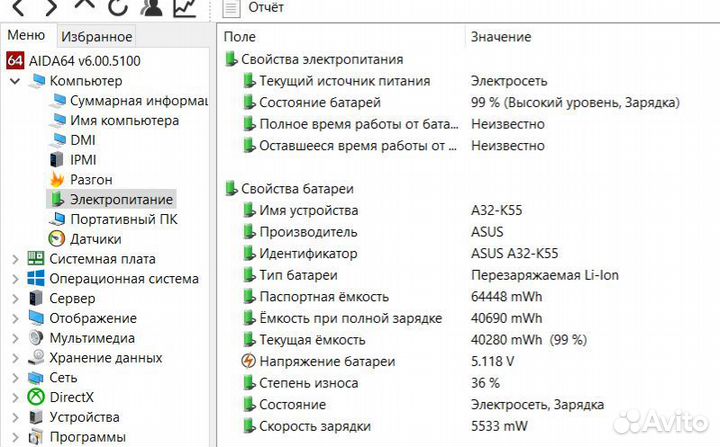Open Портативный ПК tree item
This screenshot has height=447, width=720.
point(124,219)
